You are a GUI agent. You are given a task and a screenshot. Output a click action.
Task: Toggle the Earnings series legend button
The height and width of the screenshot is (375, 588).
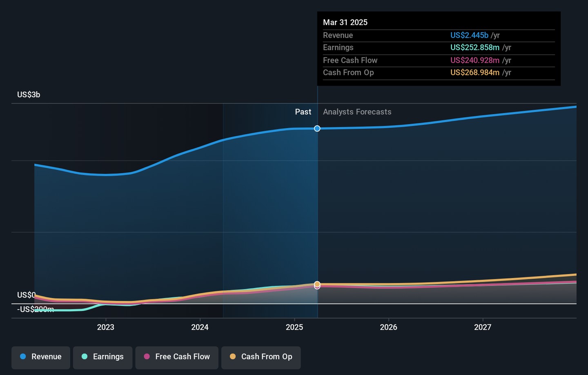click(x=102, y=357)
